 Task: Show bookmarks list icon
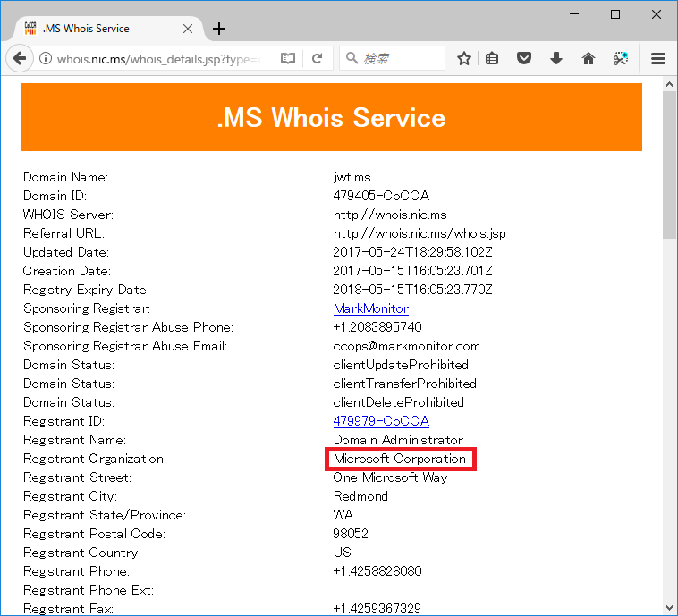coord(492,58)
